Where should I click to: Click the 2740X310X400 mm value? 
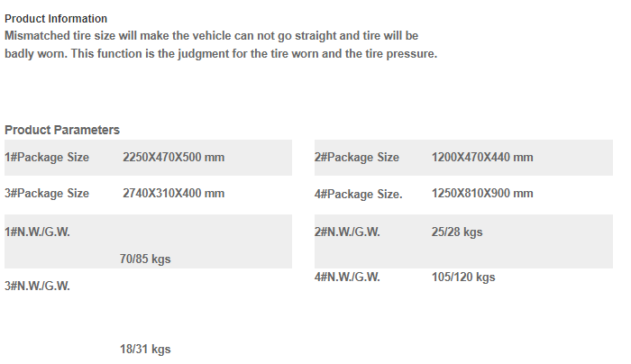click(x=173, y=194)
